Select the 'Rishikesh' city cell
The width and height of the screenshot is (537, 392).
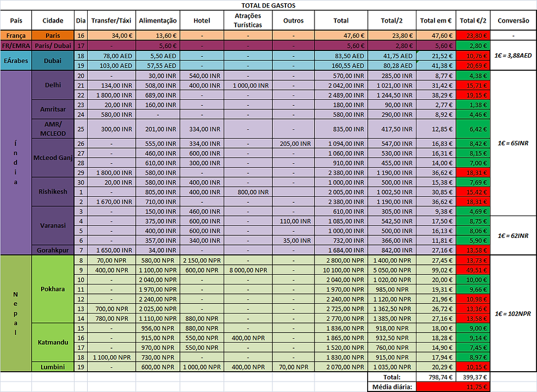(x=53, y=191)
